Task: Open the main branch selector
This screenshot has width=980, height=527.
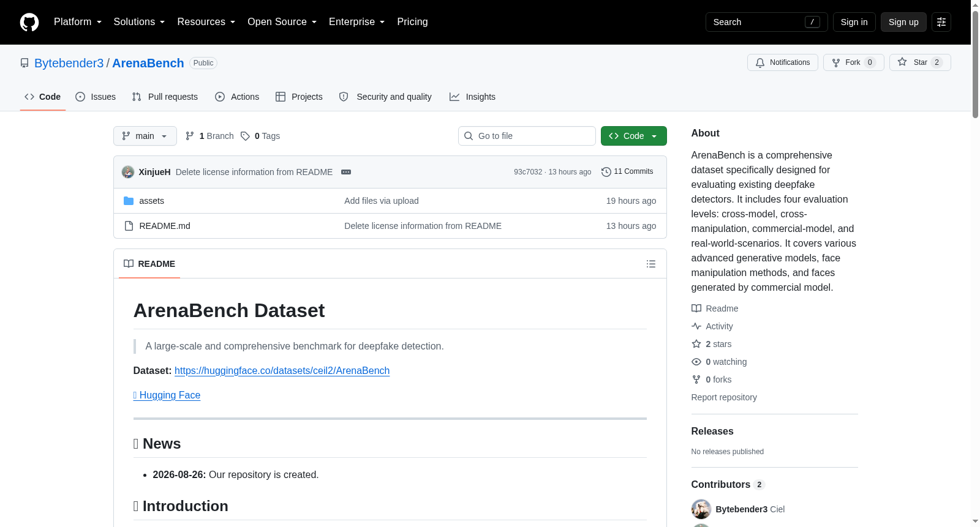Action: (145, 136)
